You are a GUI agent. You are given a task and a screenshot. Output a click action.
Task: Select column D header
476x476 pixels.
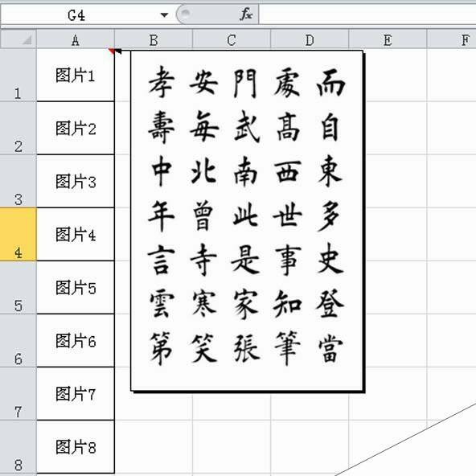310,40
